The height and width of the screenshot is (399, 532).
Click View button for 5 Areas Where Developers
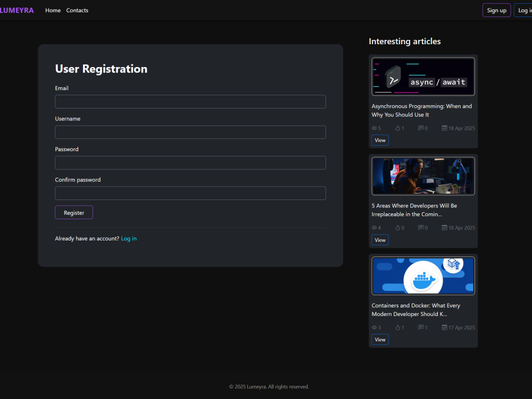point(380,240)
